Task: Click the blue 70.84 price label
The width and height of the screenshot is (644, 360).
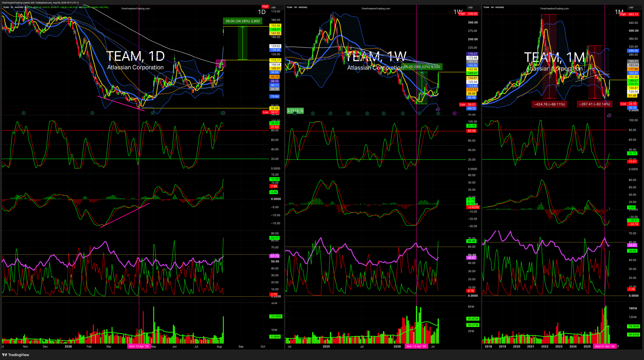Action: [x=275, y=97]
